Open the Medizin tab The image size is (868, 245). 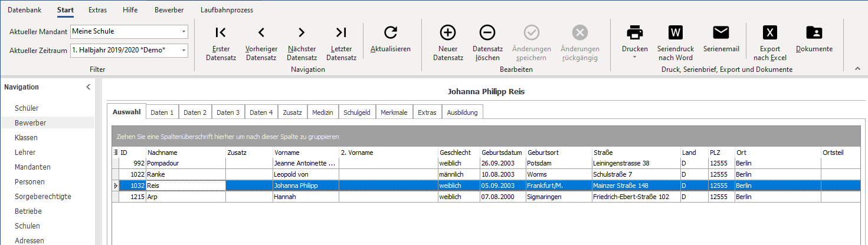point(323,112)
